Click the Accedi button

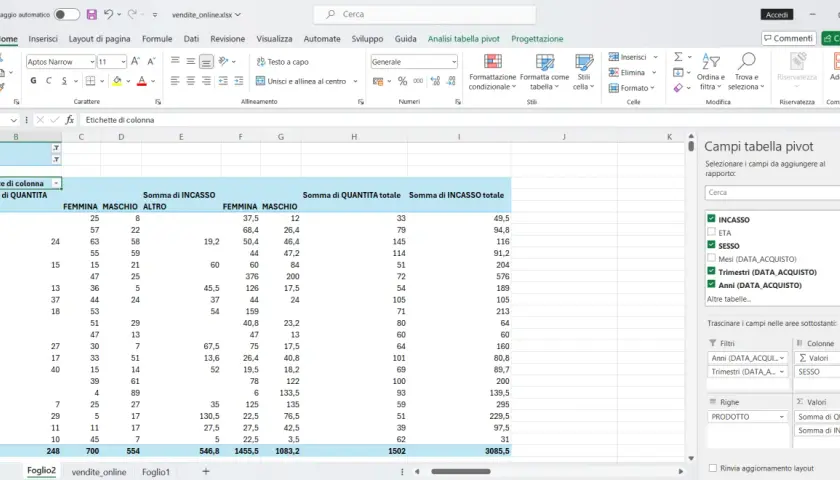pyautogui.click(x=777, y=14)
